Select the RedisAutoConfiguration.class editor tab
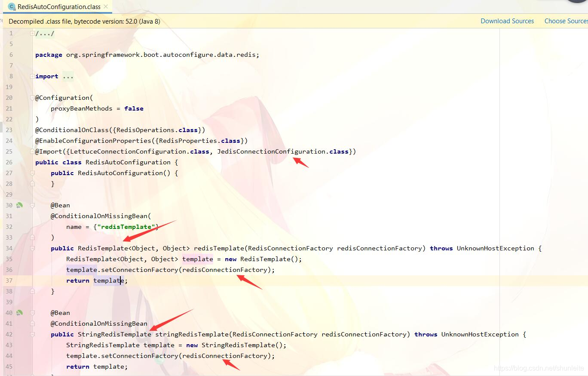Image resolution: width=588 pixels, height=376 pixels. tap(58, 6)
